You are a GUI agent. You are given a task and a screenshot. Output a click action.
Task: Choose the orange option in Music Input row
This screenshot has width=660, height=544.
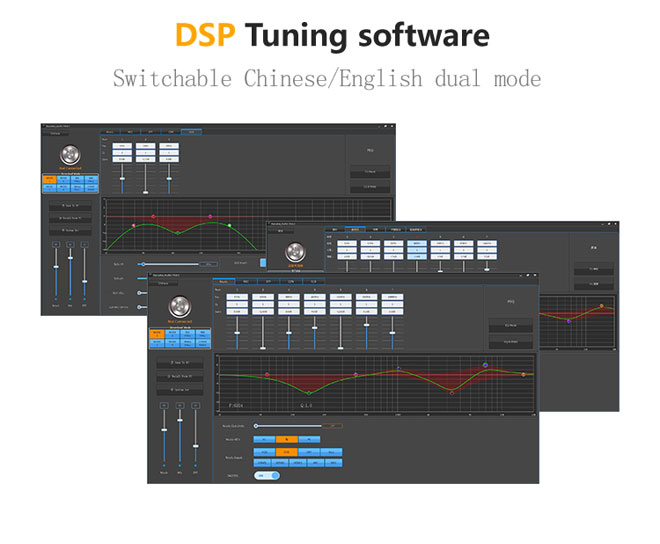(x=287, y=452)
